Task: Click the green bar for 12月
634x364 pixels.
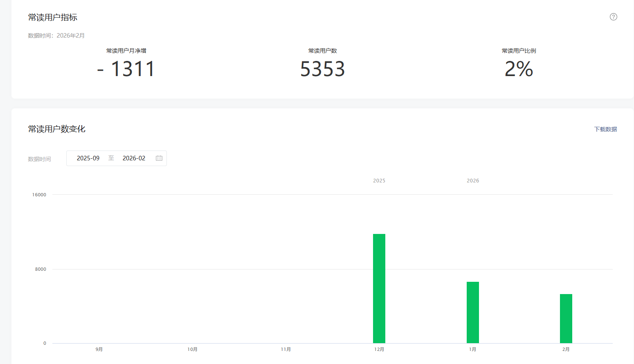Action: [x=379, y=288]
